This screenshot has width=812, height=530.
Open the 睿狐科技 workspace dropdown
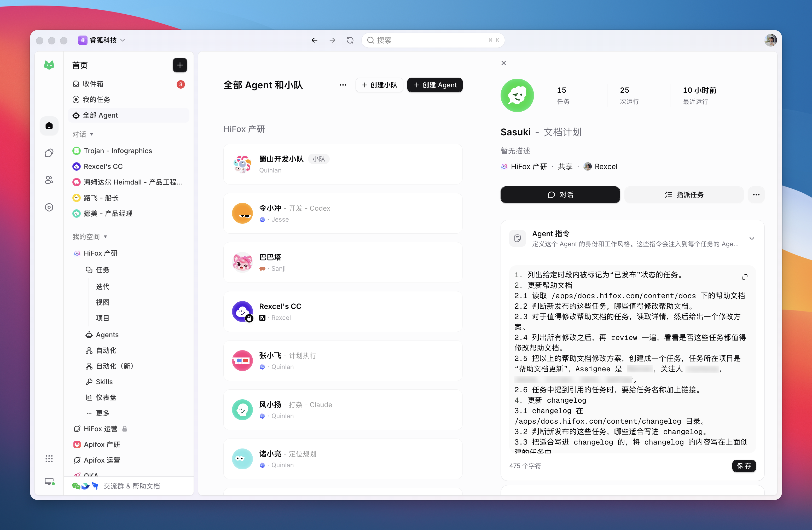pos(102,40)
